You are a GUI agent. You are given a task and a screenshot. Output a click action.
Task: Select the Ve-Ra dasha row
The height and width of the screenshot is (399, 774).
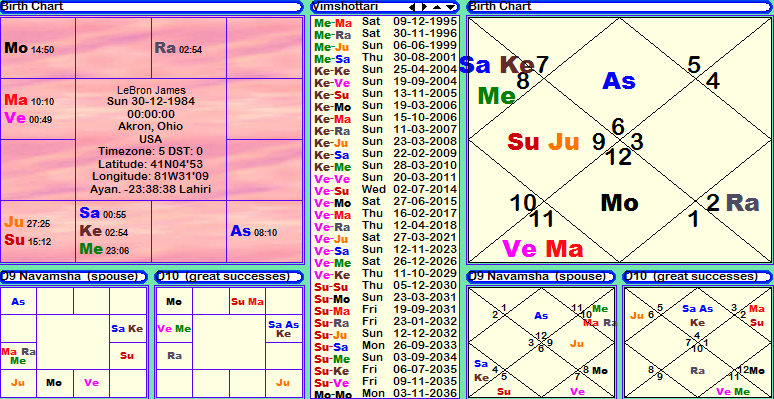[x=386, y=226]
